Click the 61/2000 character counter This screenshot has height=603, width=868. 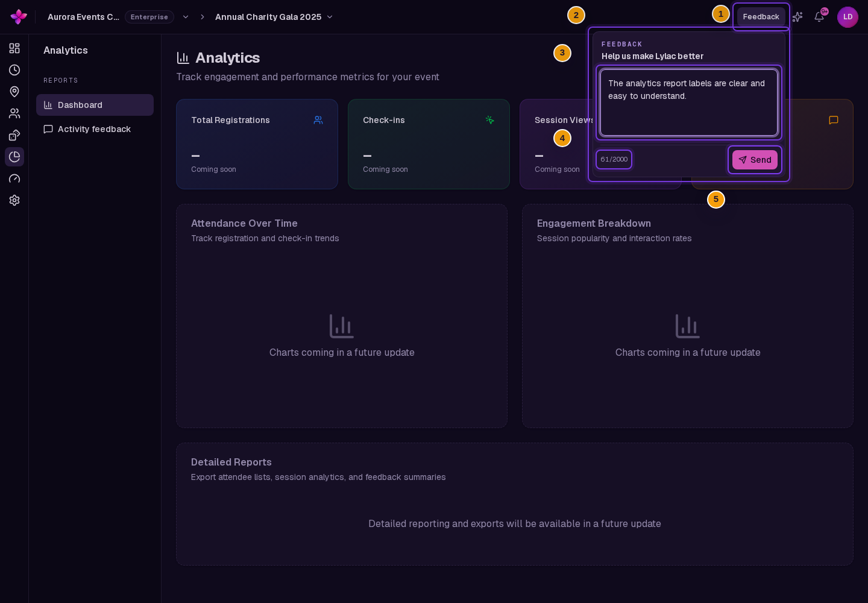click(614, 159)
